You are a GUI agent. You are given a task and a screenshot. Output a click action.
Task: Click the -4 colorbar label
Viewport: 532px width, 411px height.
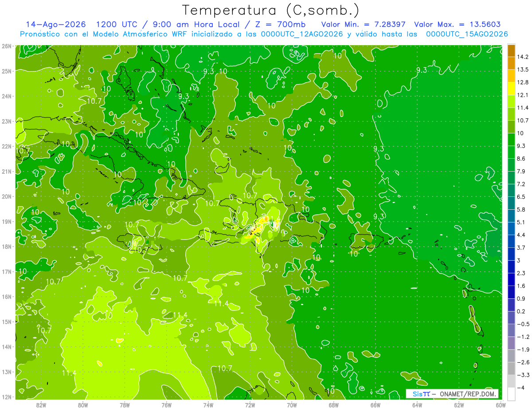tap(520, 388)
